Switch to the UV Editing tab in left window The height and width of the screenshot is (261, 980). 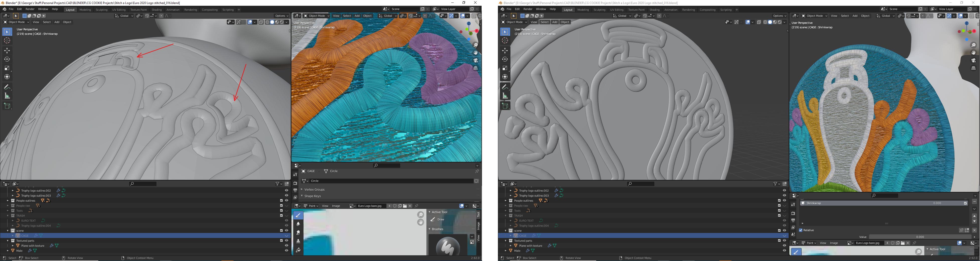119,10
